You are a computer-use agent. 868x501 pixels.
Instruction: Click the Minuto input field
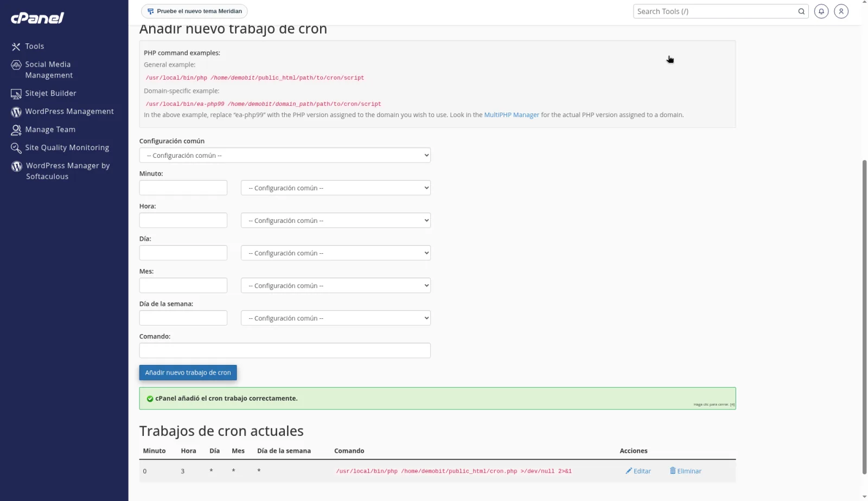tap(183, 188)
